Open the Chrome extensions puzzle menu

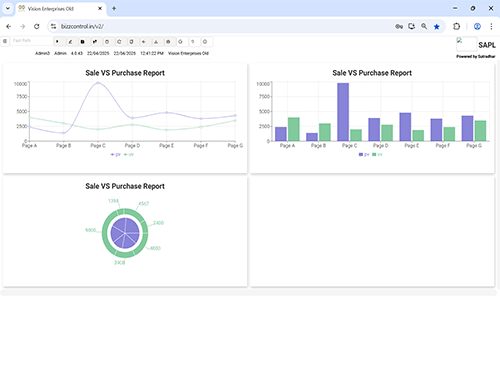click(x=457, y=26)
